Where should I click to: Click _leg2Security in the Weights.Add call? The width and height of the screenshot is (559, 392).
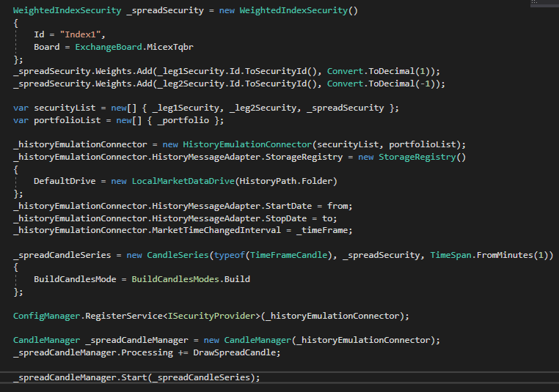191,84
